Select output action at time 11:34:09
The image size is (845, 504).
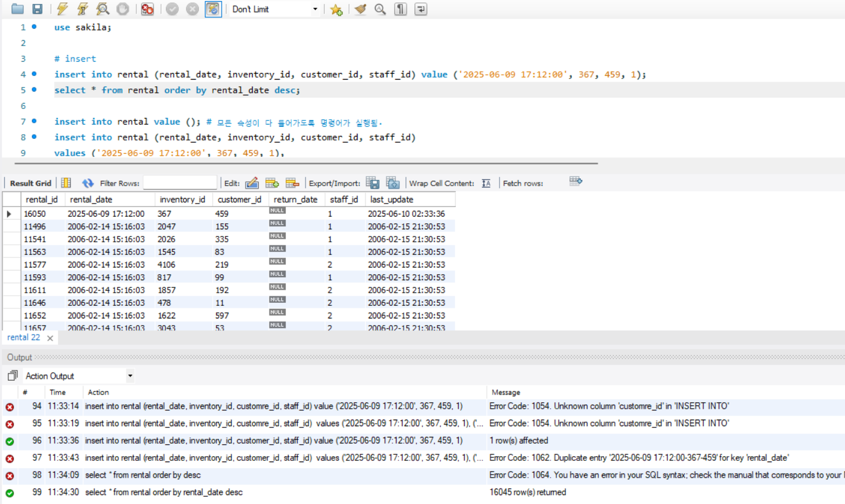pyautogui.click(x=143, y=475)
